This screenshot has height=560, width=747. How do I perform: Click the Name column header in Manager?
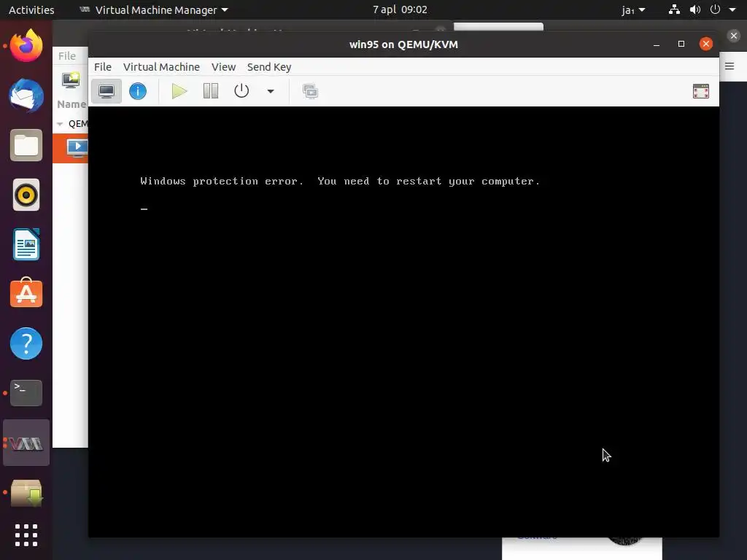(71, 104)
